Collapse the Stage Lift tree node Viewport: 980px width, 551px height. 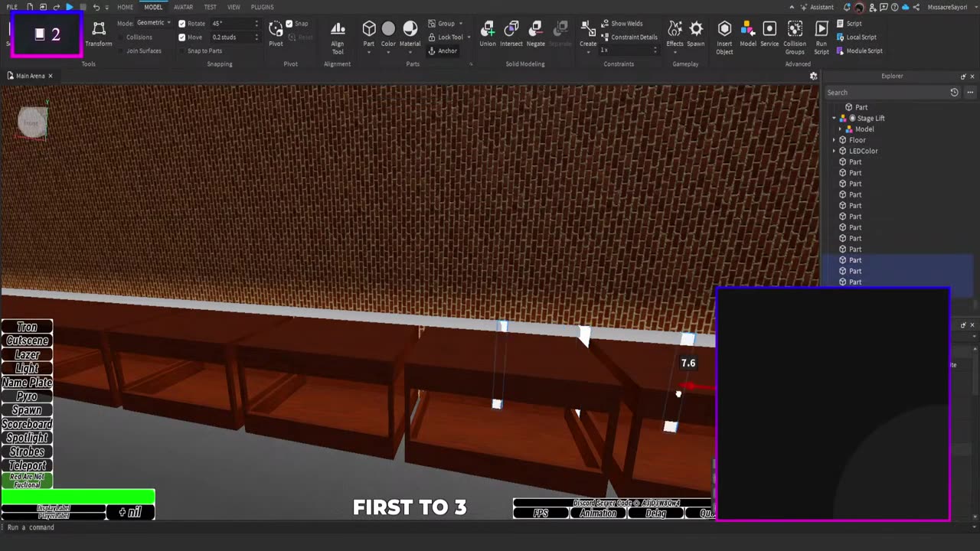tap(834, 119)
